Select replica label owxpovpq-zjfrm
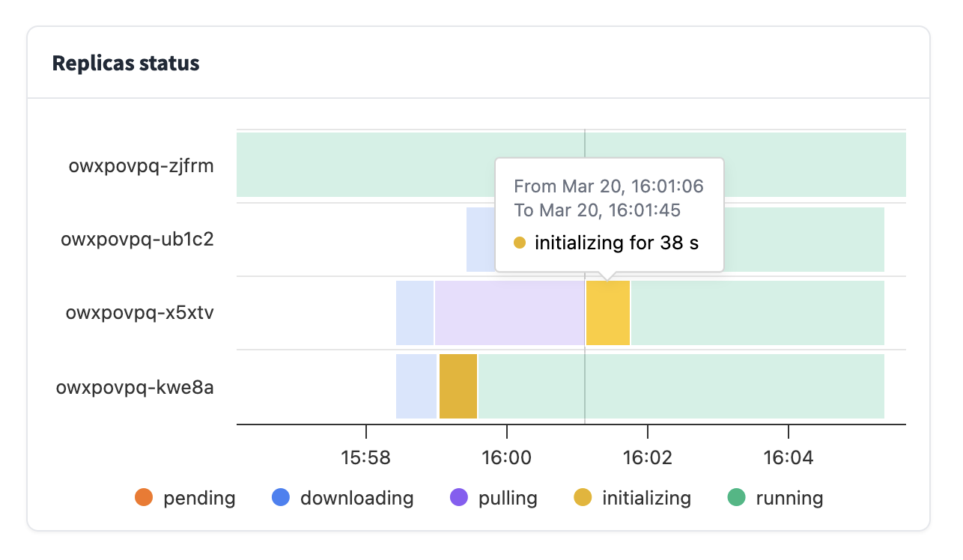 click(142, 165)
